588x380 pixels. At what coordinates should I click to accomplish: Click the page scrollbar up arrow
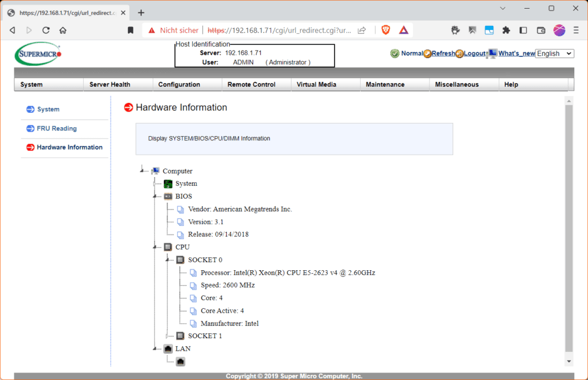569,101
